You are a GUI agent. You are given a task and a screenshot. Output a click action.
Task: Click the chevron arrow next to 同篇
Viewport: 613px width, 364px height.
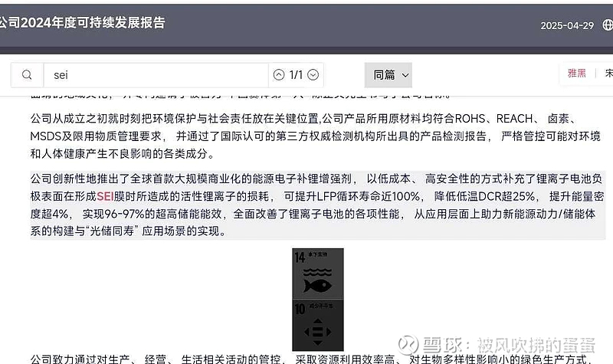pyautogui.click(x=405, y=75)
